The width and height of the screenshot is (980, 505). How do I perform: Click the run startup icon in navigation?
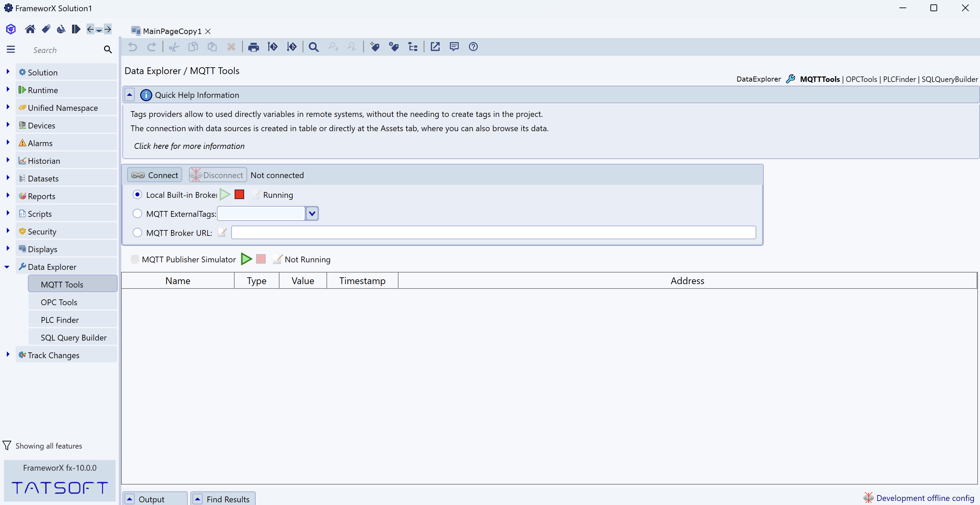[x=76, y=29]
